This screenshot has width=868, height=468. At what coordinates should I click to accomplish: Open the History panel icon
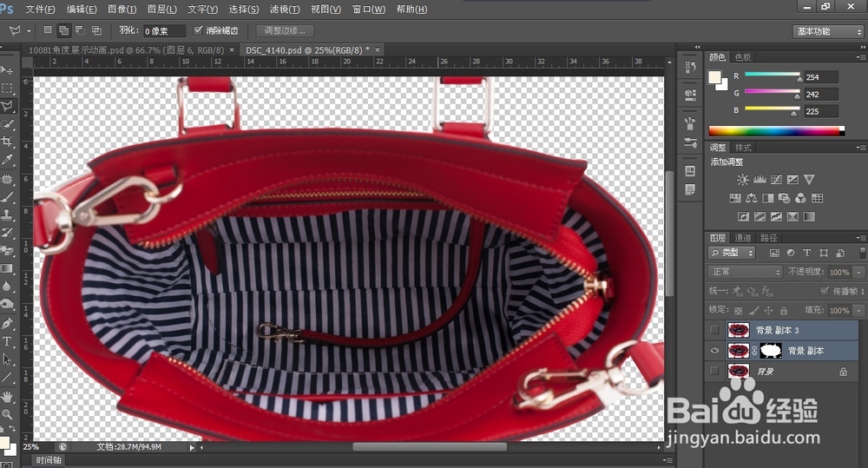(690, 67)
